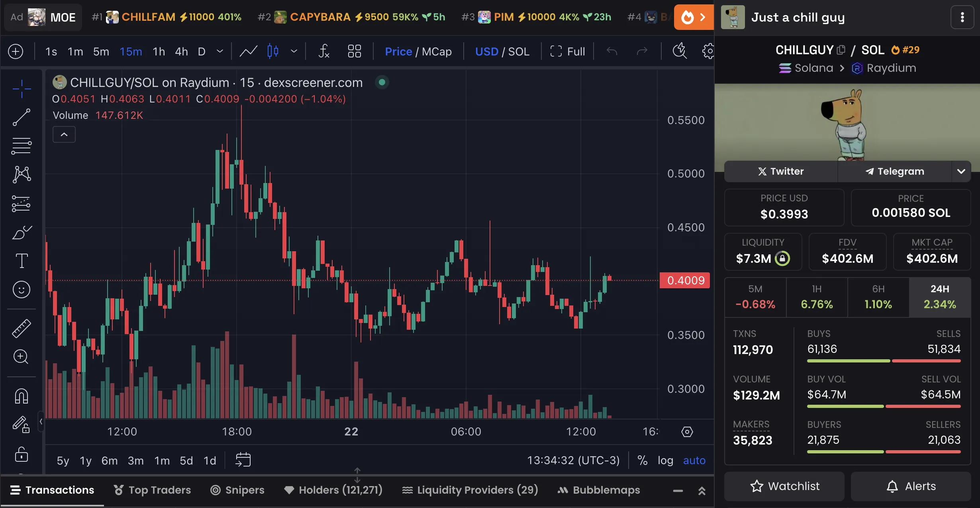Switch to line chart style icon
The image size is (980, 508).
coord(248,51)
